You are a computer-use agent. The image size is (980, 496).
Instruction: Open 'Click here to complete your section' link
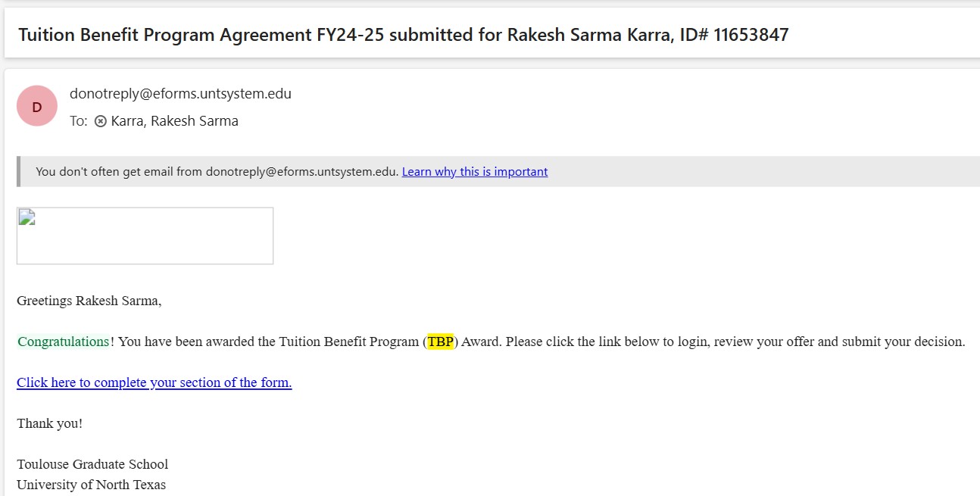pyautogui.click(x=154, y=382)
